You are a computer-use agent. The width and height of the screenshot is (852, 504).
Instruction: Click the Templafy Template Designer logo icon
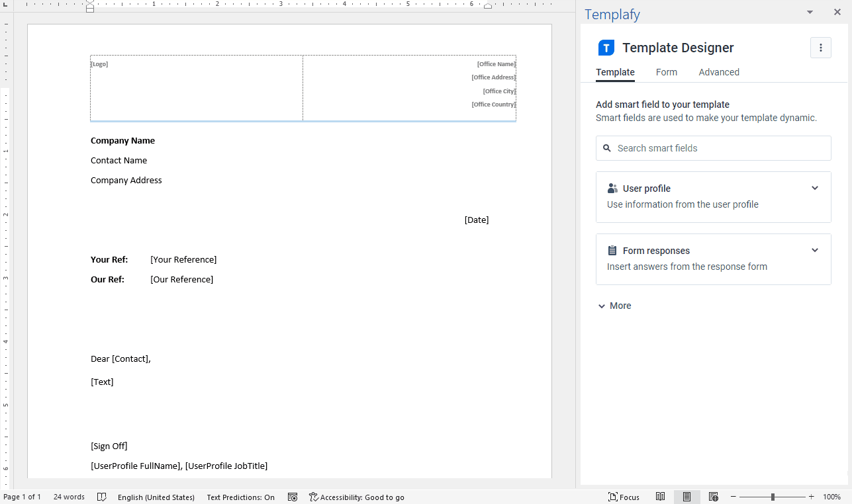pyautogui.click(x=606, y=47)
